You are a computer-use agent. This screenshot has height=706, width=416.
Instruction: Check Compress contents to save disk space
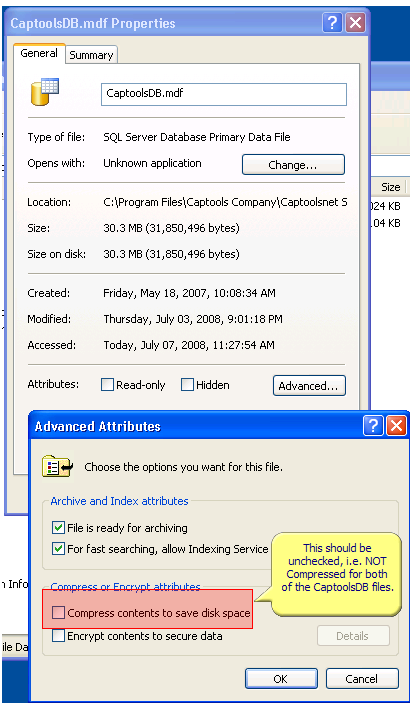pyautogui.click(x=58, y=612)
